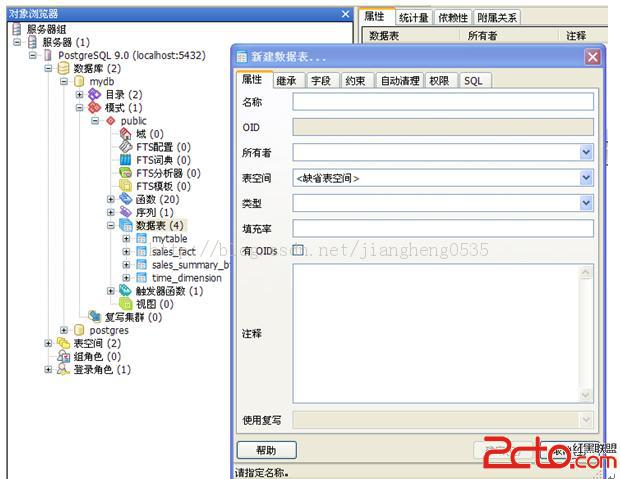Click the PostgreSQL 9.0 server icon

pyautogui.click(x=48, y=55)
